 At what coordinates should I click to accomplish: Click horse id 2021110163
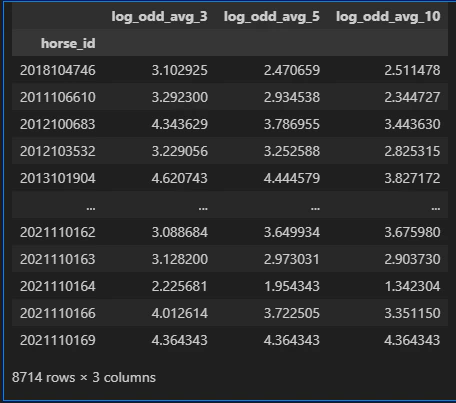pos(58,259)
